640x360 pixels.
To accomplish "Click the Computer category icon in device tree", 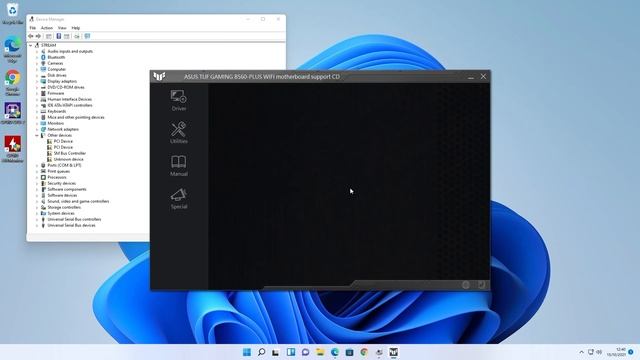I will click(43, 69).
